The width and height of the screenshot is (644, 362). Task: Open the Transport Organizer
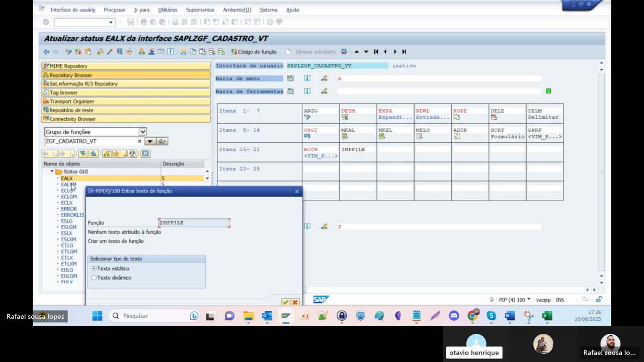coord(126,101)
